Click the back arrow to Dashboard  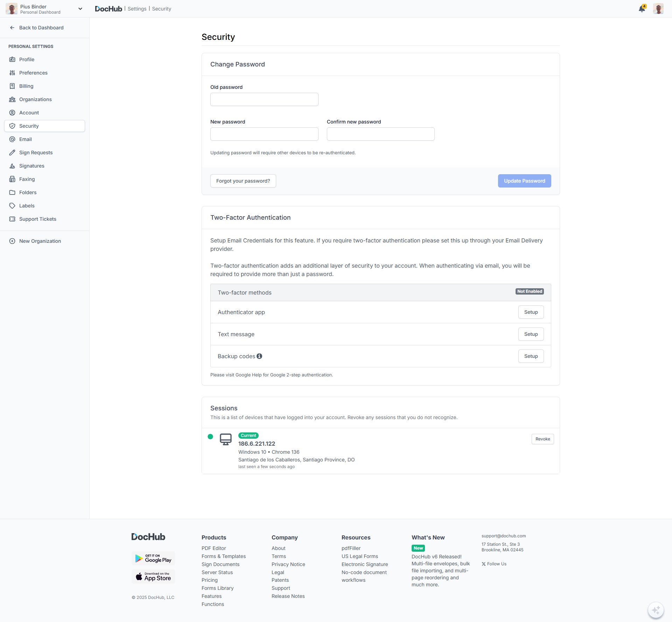pos(12,28)
